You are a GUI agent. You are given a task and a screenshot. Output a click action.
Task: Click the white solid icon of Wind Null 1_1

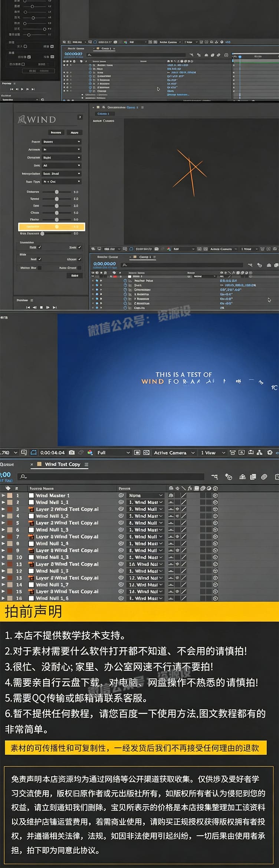(x=32, y=502)
